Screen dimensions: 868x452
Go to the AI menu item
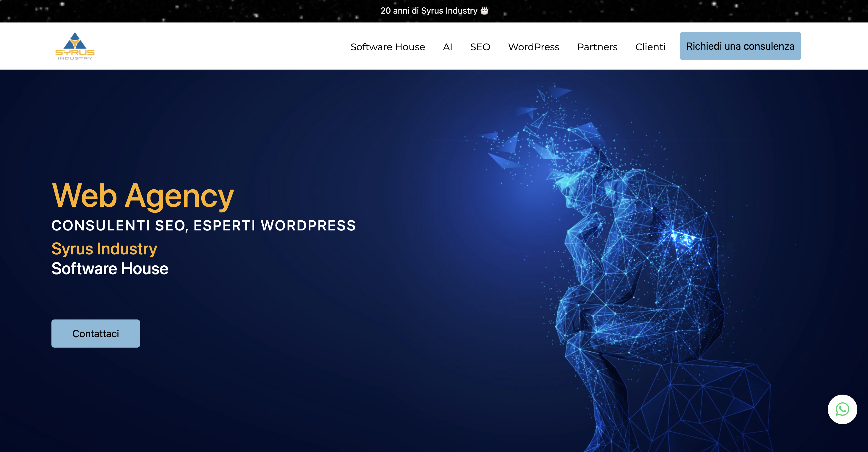[447, 47]
